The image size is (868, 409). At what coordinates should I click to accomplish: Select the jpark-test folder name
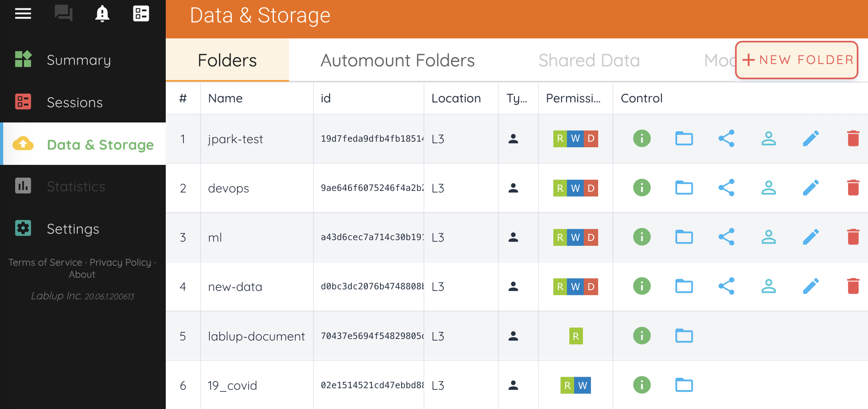click(x=235, y=139)
